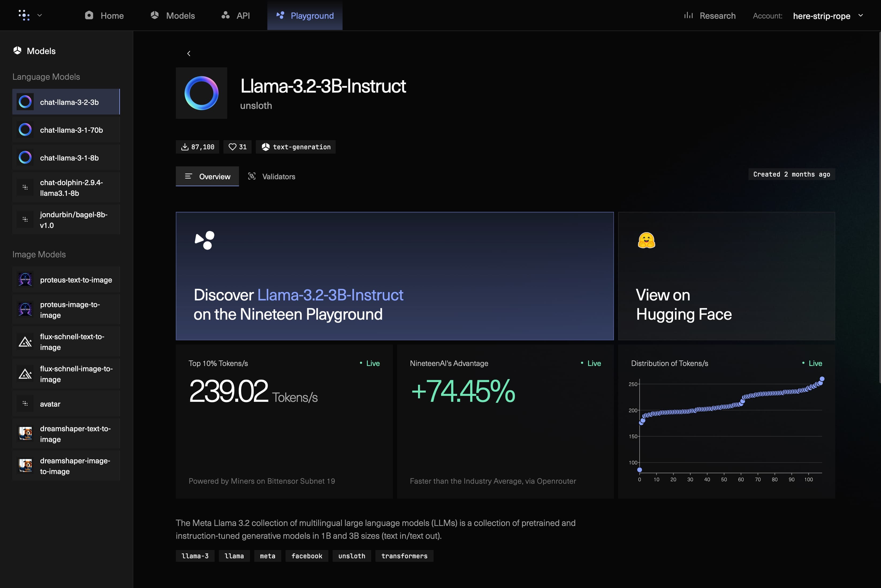Viewport: 881px width, 588px height.
Task: Select chat-llama-3-1-70b model
Action: click(66, 130)
